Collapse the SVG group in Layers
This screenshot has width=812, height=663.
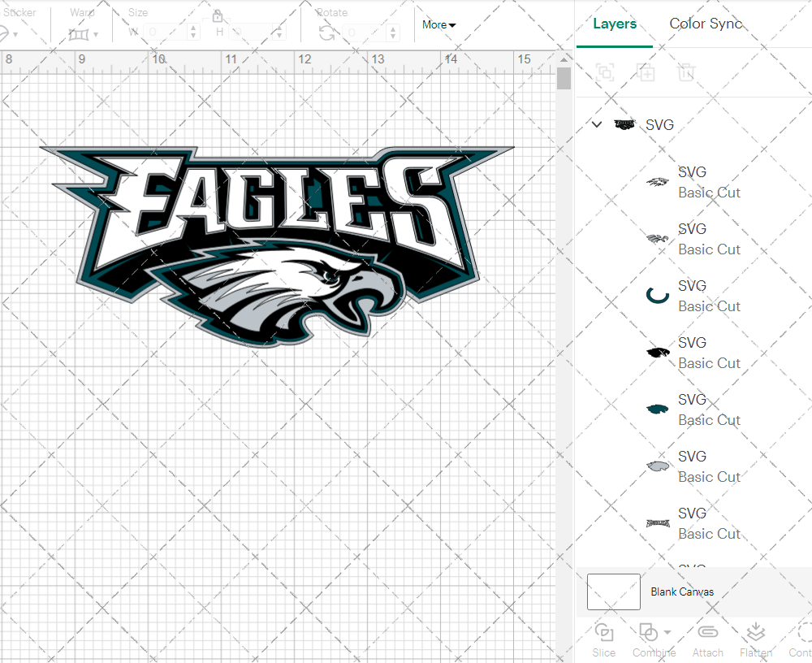point(597,125)
